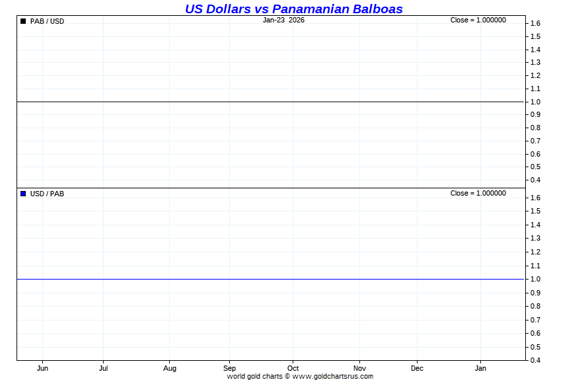Click the Jul label on the x-axis

pyautogui.click(x=104, y=368)
